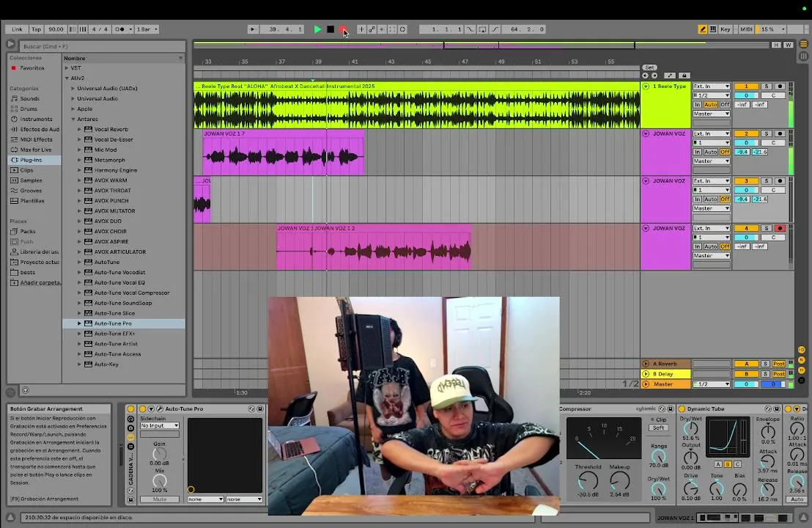Save preset icon on Auto-Tune Pro device
Image resolution: width=812 pixels, height=528 pixels.
[260, 408]
